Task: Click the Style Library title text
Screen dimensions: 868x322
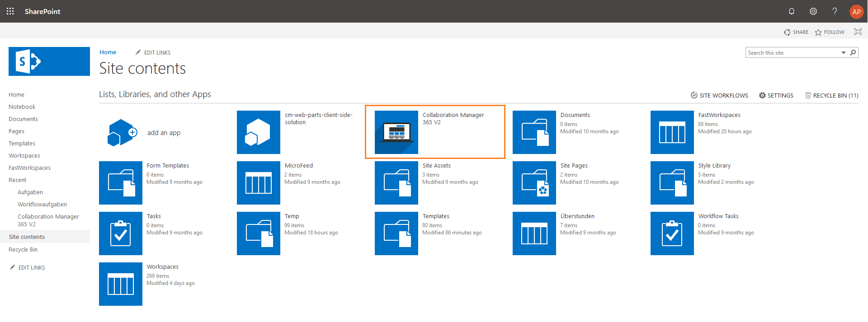Action: pos(714,166)
